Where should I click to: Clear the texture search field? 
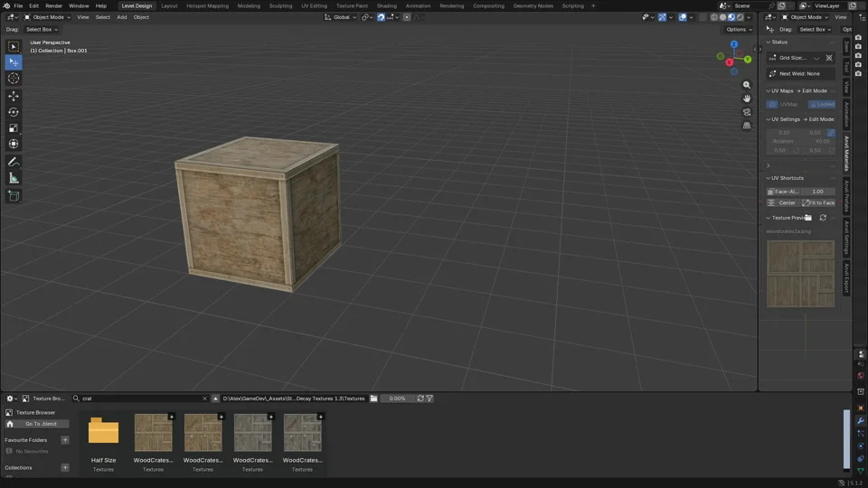coord(204,399)
